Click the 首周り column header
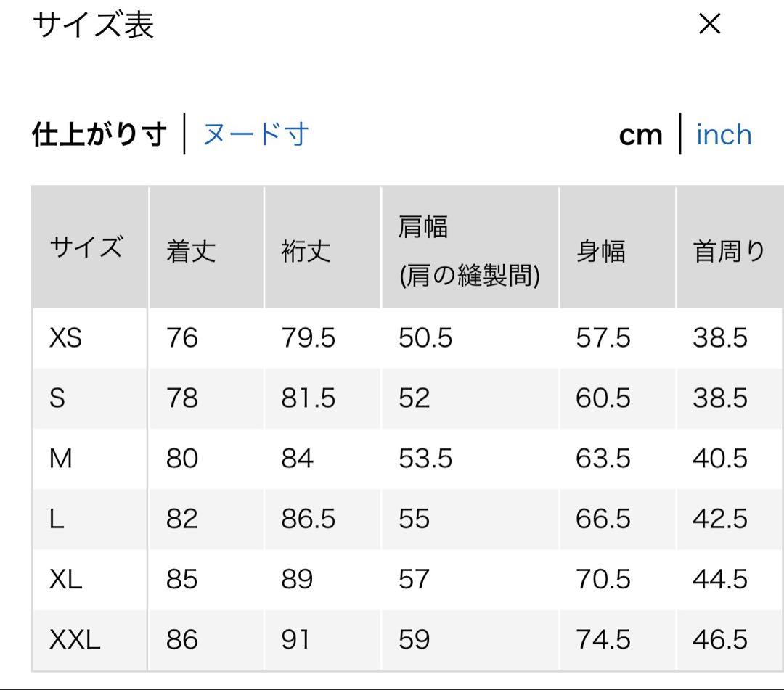The image size is (784, 690). point(729,251)
